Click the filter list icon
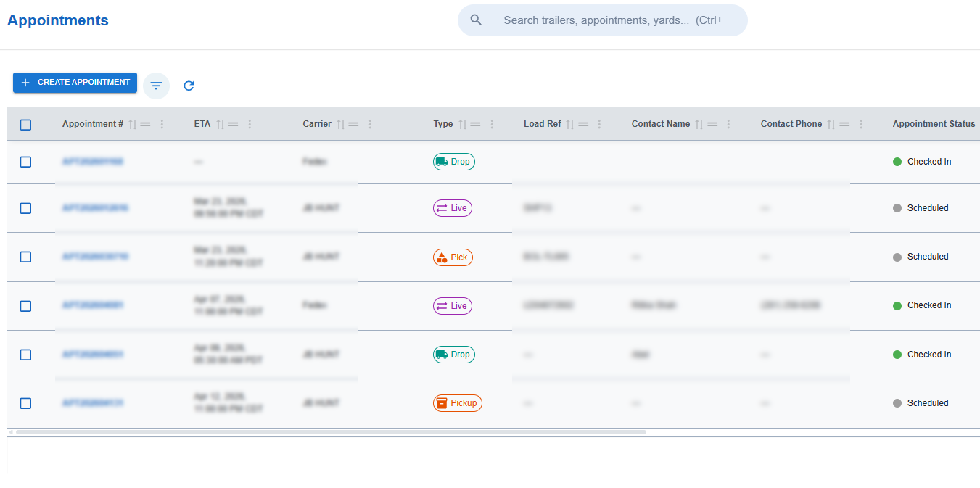Viewport: 980px width, 488px height. 156,86
